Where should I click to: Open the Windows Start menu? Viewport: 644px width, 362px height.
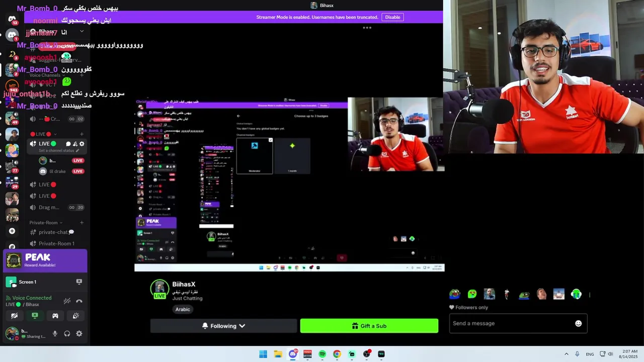[x=263, y=354]
